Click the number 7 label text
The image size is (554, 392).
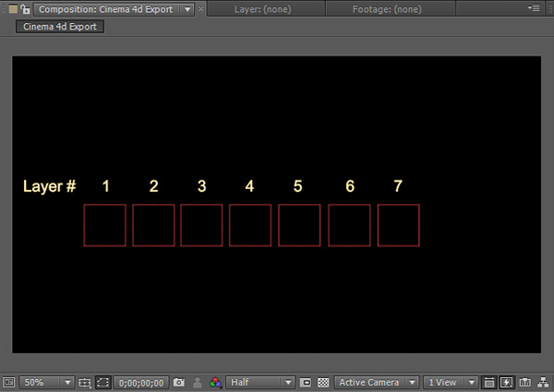[398, 186]
